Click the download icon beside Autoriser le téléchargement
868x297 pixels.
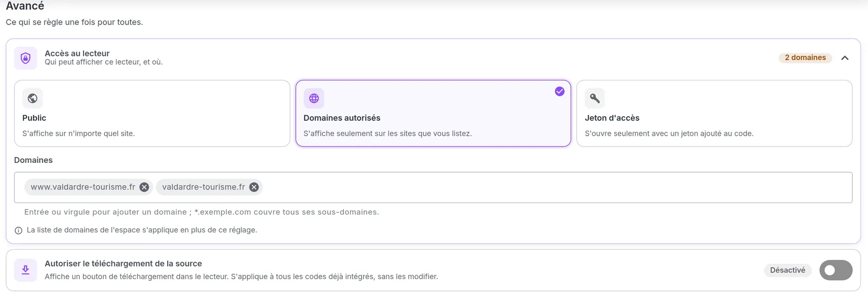(25, 270)
